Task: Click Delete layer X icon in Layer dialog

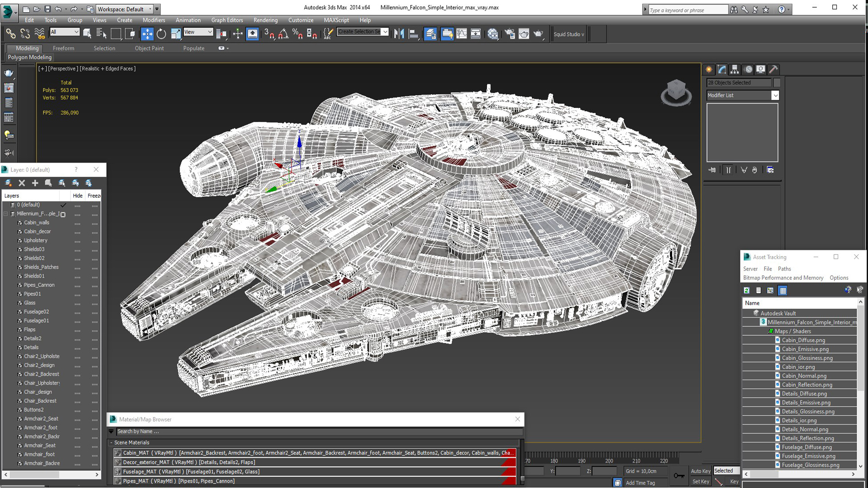Action: [22, 183]
